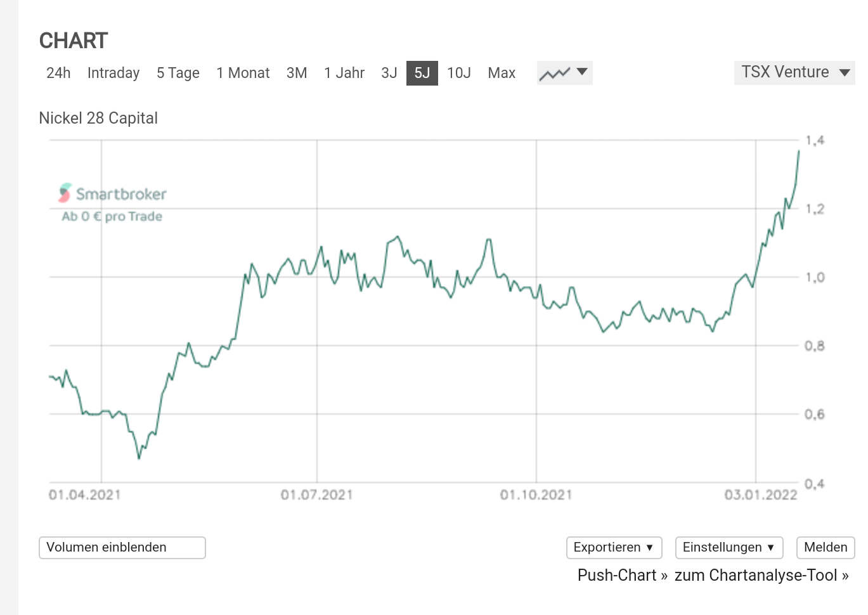Open the Einstellungen dropdown
The width and height of the screenshot is (868, 615).
click(729, 547)
